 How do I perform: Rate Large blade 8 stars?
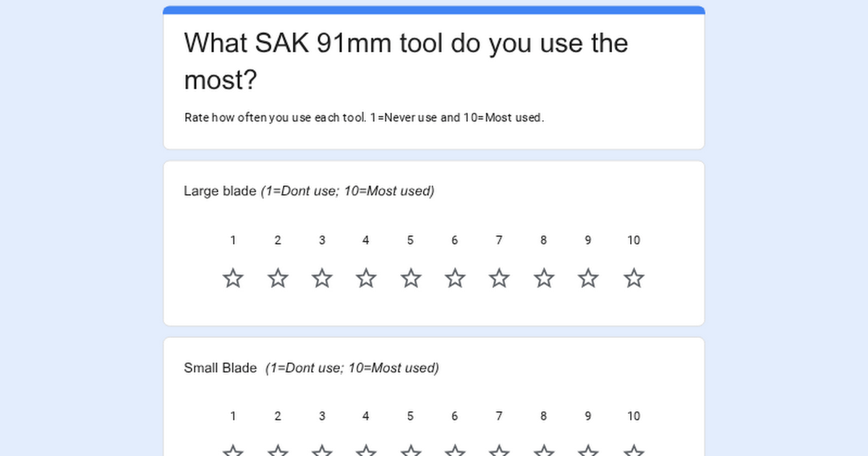tap(544, 279)
